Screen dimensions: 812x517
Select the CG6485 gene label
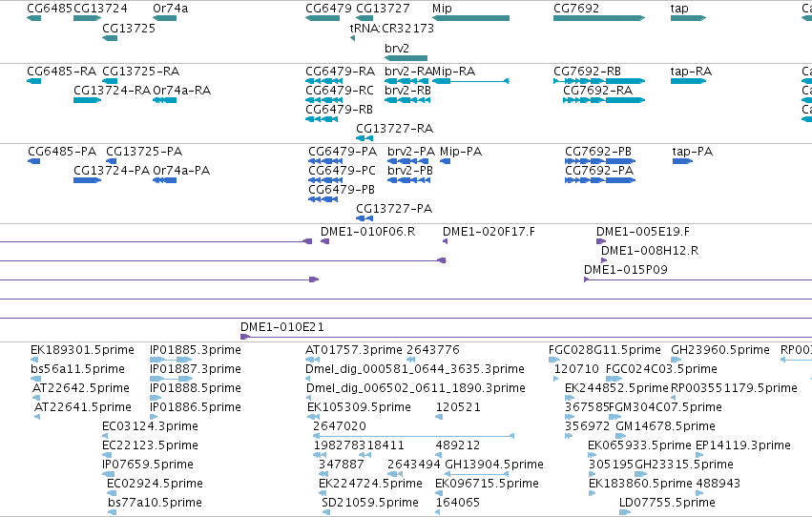click(x=50, y=9)
